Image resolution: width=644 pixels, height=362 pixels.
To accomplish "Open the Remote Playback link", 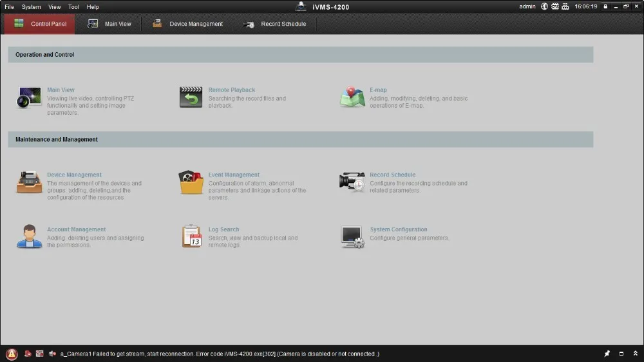I will pos(232,90).
